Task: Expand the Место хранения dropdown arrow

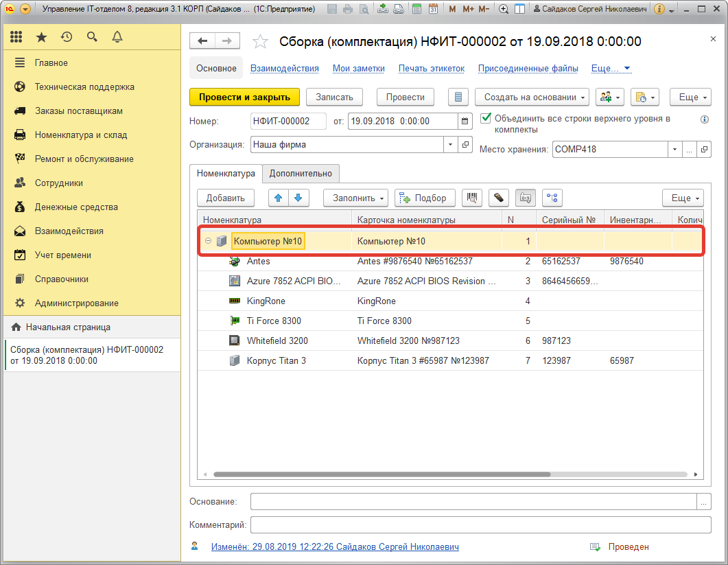Action: coord(674,149)
